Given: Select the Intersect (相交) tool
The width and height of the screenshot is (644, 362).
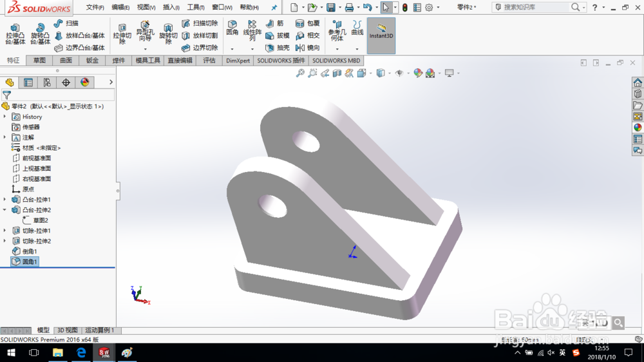Looking at the screenshot, I should point(308,35).
